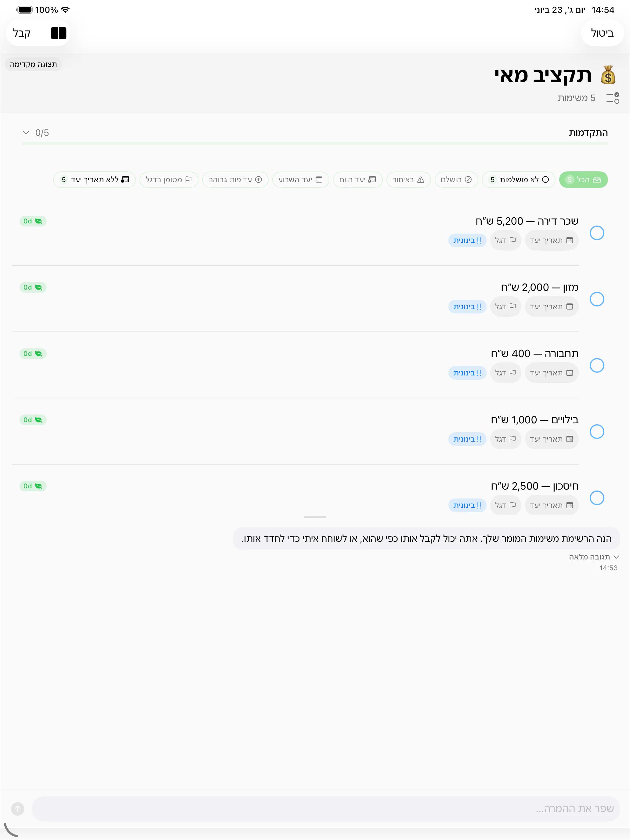Click the sheet drag handle above the message
The height and width of the screenshot is (840, 630).
click(315, 517)
